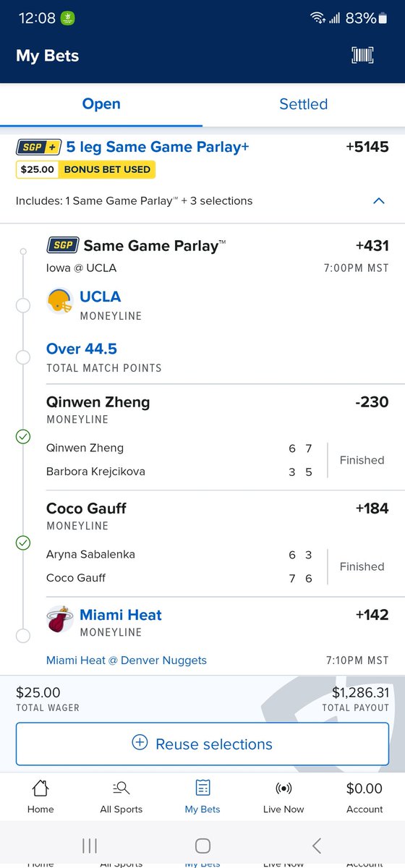Tap the Android back navigation arrow

pyautogui.click(x=316, y=845)
